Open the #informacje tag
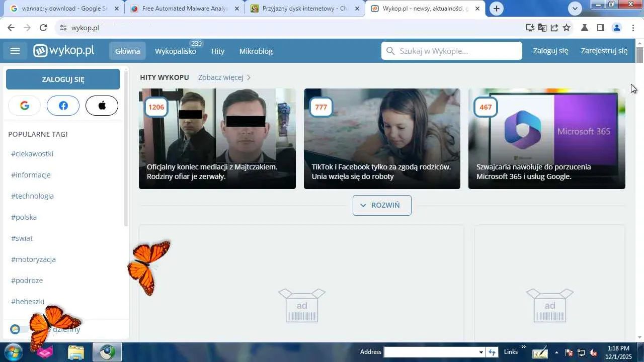 31,175
